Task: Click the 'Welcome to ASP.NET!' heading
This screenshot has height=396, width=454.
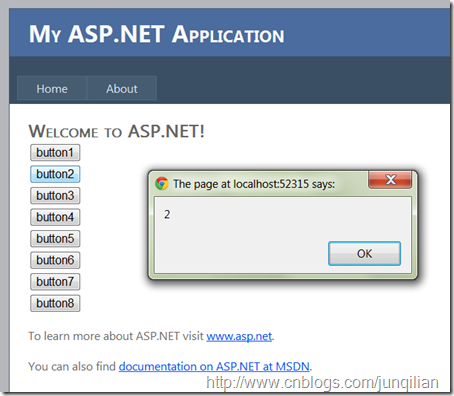Action: (116, 131)
